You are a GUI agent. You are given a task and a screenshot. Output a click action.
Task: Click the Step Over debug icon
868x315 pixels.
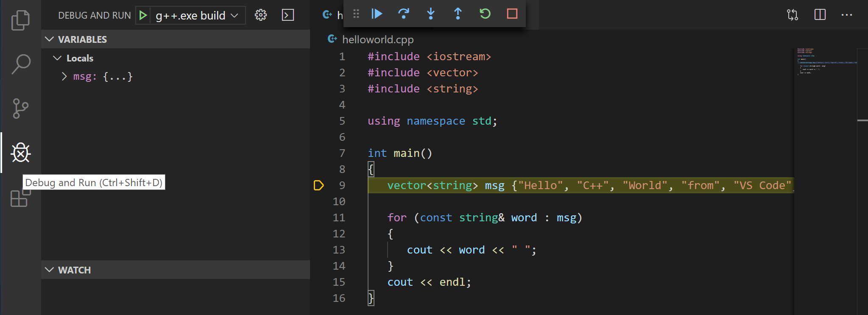404,14
